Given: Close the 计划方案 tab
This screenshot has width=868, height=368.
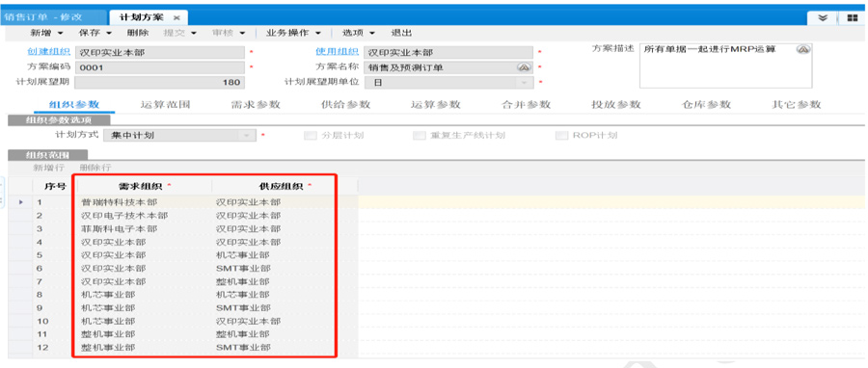Looking at the screenshot, I should [x=176, y=18].
